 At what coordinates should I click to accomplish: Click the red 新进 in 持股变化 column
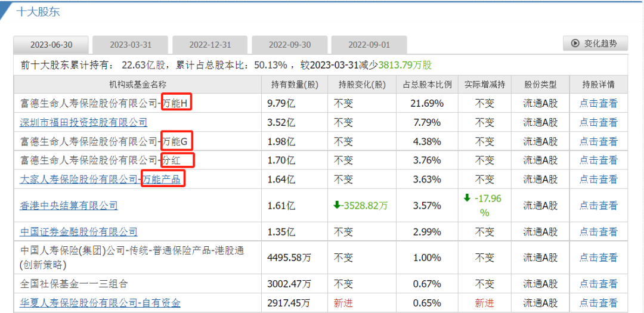coord(343,303)
